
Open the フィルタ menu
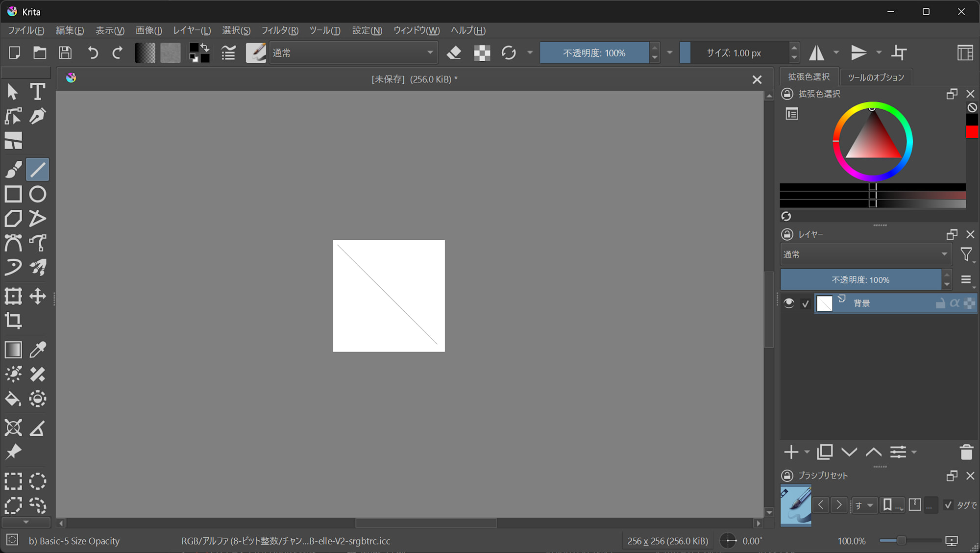click(279, 30)
